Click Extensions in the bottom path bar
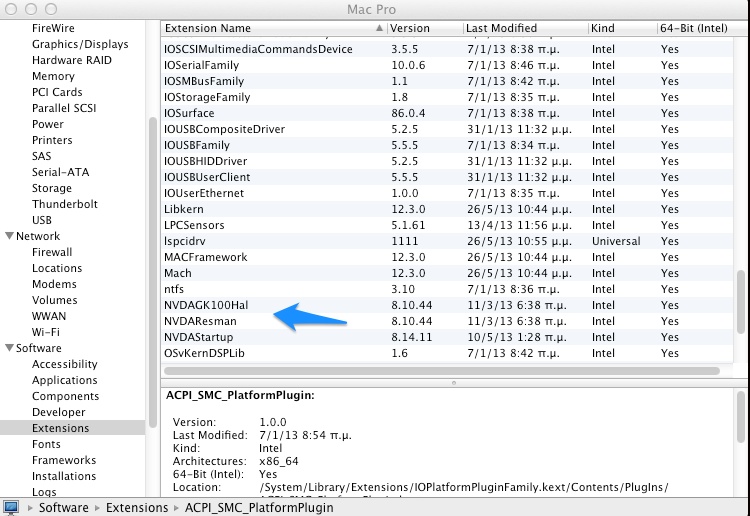Image resolution: width=750 pixels, height=516 pixels. click(x=137, y=507)
